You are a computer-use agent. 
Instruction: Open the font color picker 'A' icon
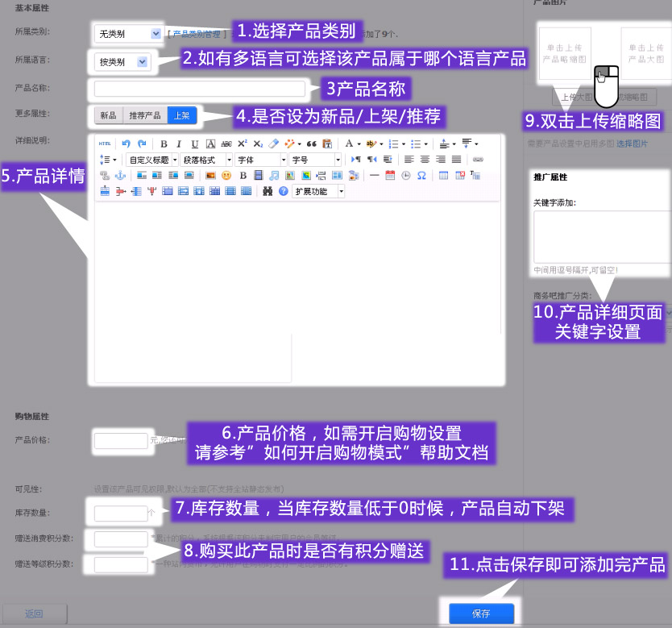point(350,143)
